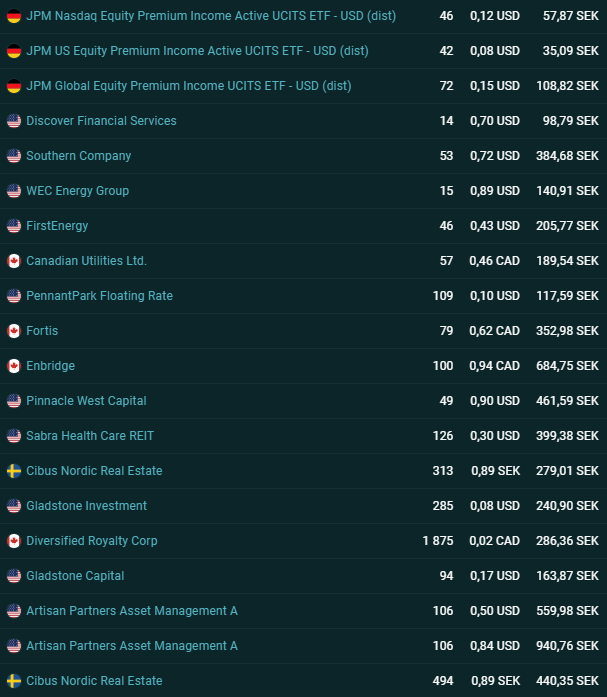The width and height of the screenshot is (607, 697).
Task: Open Canadian Utilities Ltd. link
Action: coord(87,261)
